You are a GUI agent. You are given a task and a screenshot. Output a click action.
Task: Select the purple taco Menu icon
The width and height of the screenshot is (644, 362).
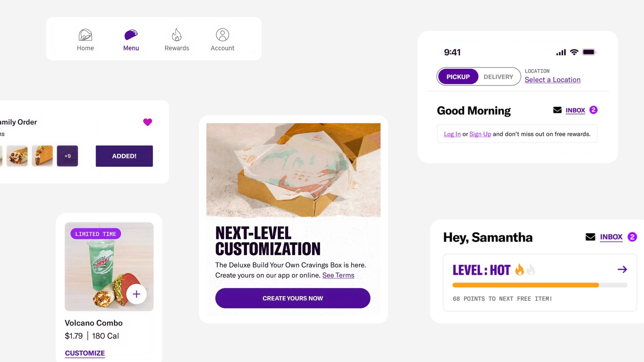pyautogui.click(x=131, y=35)
